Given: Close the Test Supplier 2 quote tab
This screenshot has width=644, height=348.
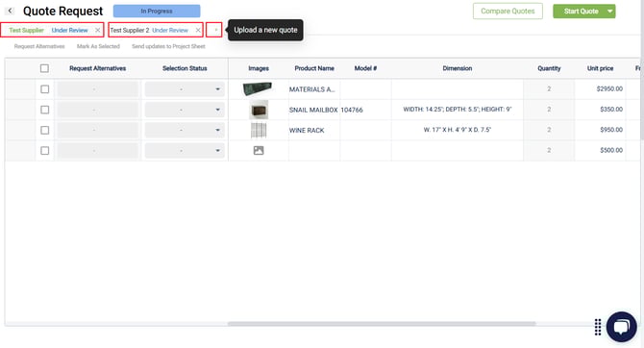Looking at the screenshot, I should (x=198, y=30).
